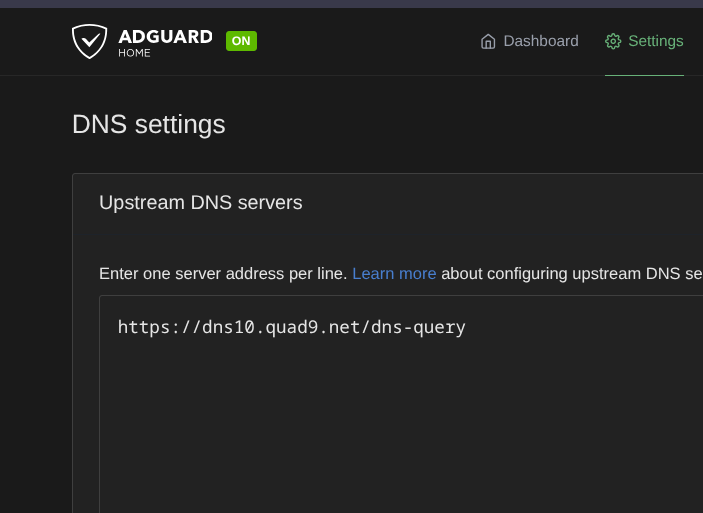Screen dimensions: 703x513
Task: Click the underline beneath the Settings tab
Action: (x=644, y=75)
